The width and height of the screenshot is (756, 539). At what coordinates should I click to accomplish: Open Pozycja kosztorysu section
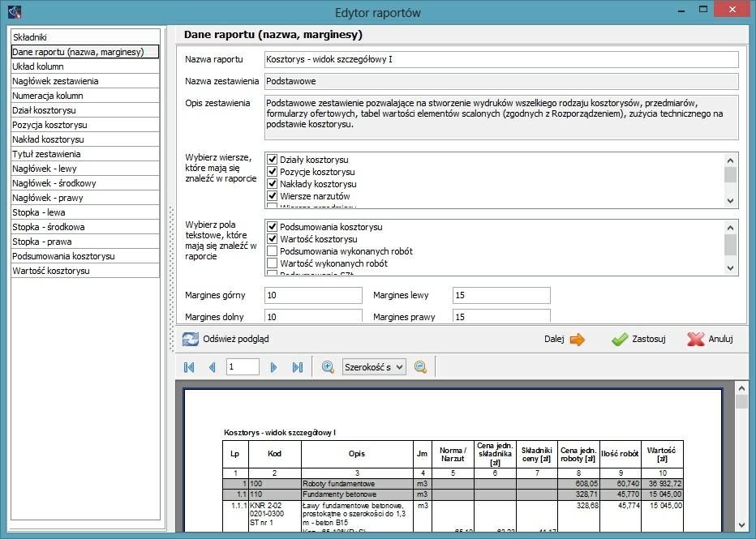coord(85,125)
